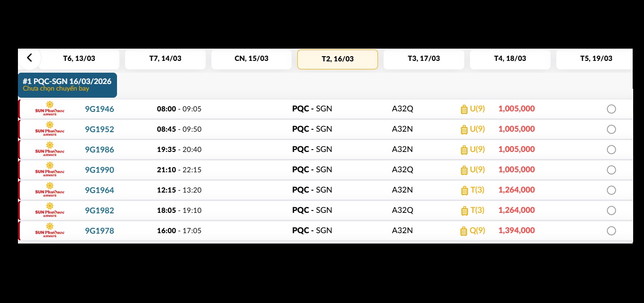This screenshot has width=644, height=303.
Task: Click Sun PhuQuoc Airways logo on 9G1952 row
Action: [x=50, y=129]
